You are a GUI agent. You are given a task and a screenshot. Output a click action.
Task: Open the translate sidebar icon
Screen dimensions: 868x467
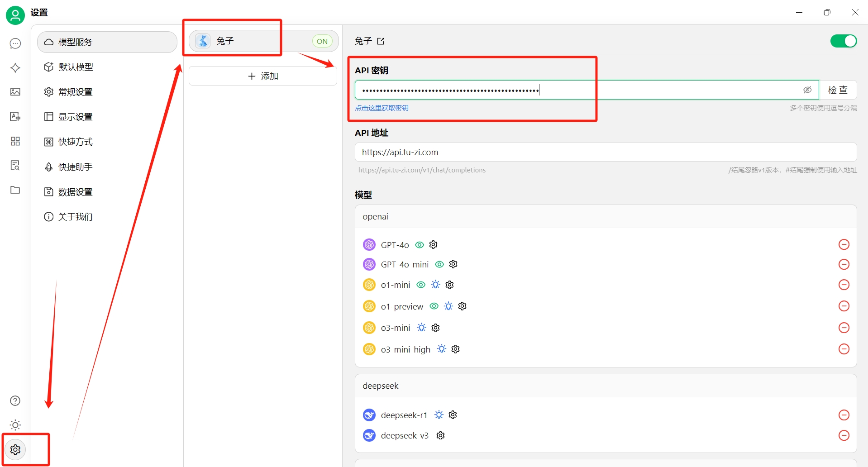pyautogui.click(x=15, y=117)
